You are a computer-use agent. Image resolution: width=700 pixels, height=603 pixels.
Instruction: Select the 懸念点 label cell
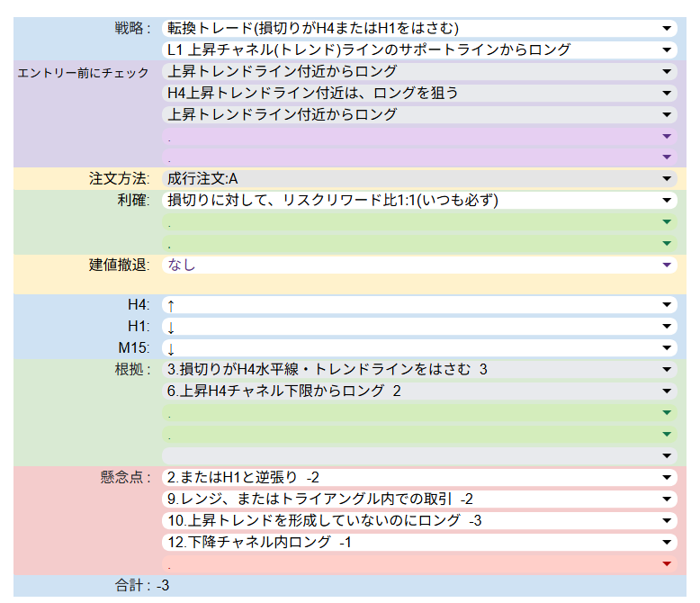click(x=125, y=477)
